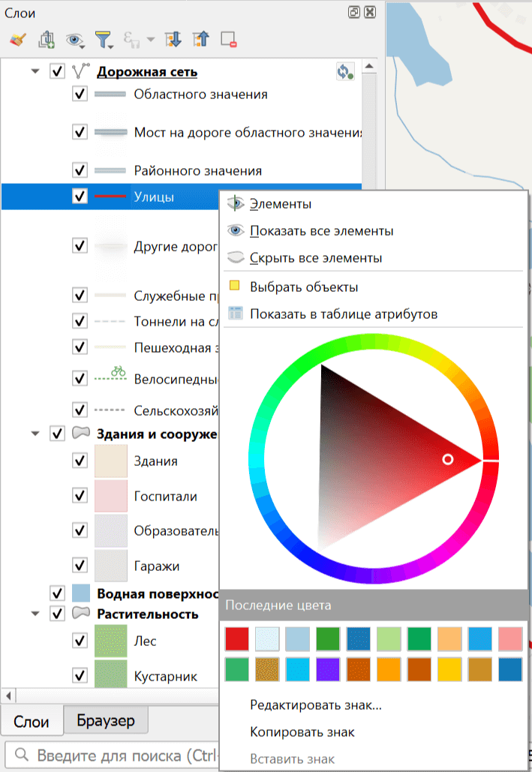
Task: Pick the red recent color swatch
Action: 237,639
